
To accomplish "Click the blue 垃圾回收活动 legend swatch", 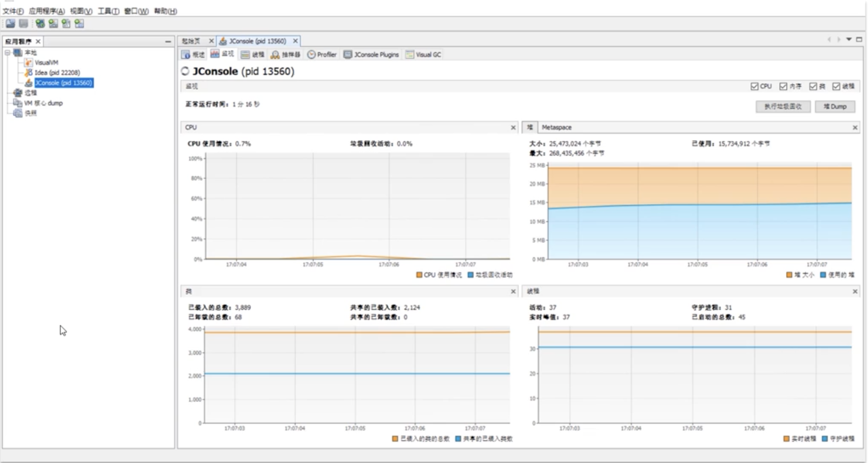I will pyautogui.click(x=470, y=275).
